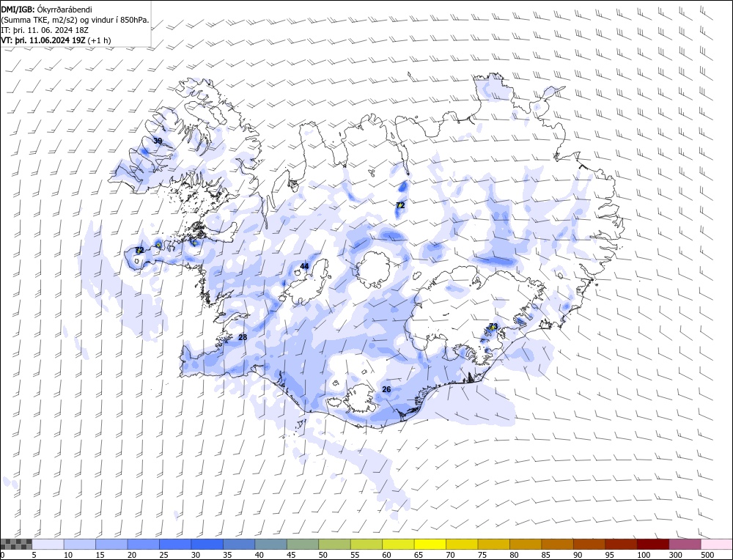Image resolution: width=733 pixels, height=560 pixels.
Task: Click the '300' legend scale label
Action: 675,555
